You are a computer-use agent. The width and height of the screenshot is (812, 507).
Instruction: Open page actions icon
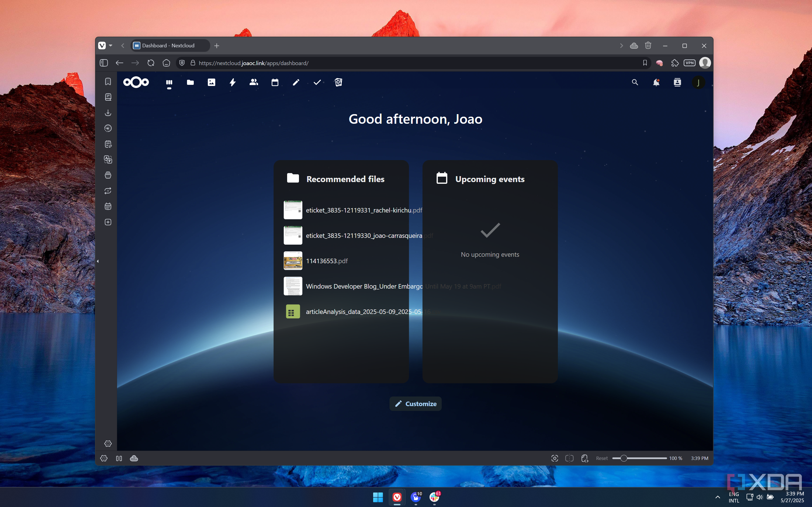(584, 458)
